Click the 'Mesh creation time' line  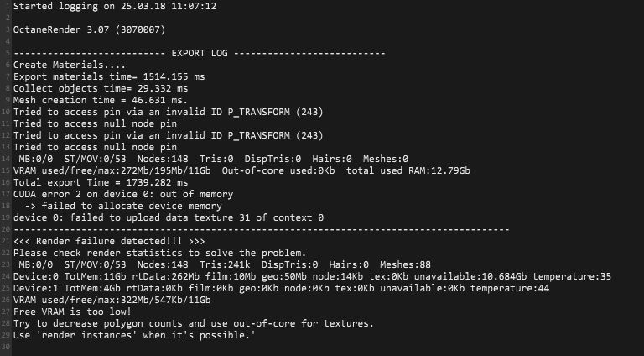(x=95, y=100)
